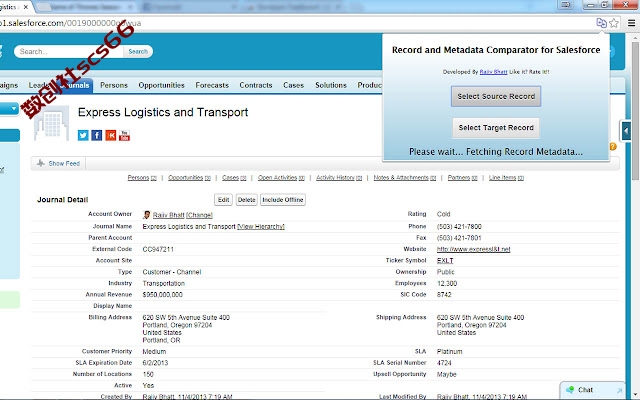Click the browser address bar URL
640x400 pixels.
pos(70,23)
